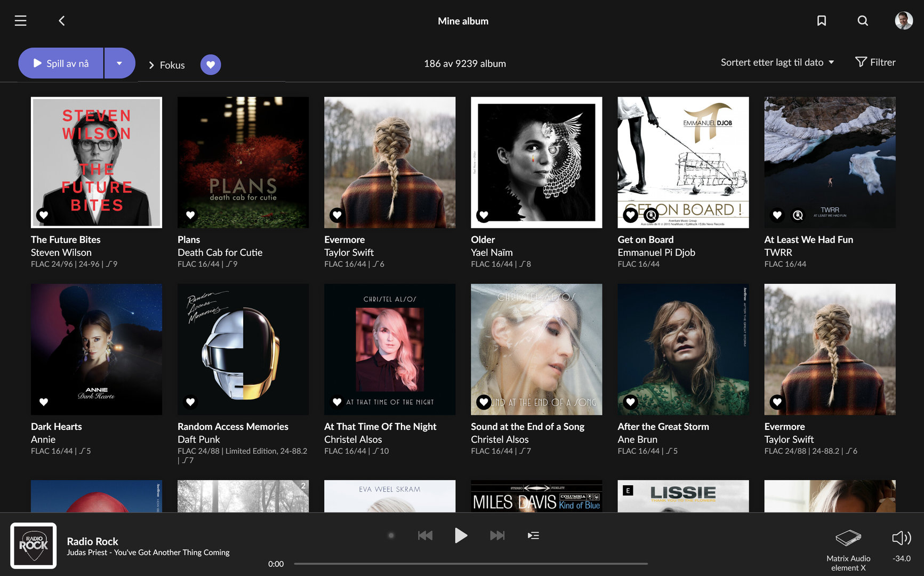Open artist Emmanuel Pi Djob
Image resolution: width=924 pixels, height=576 pixels.
click(x=656, y=252)
